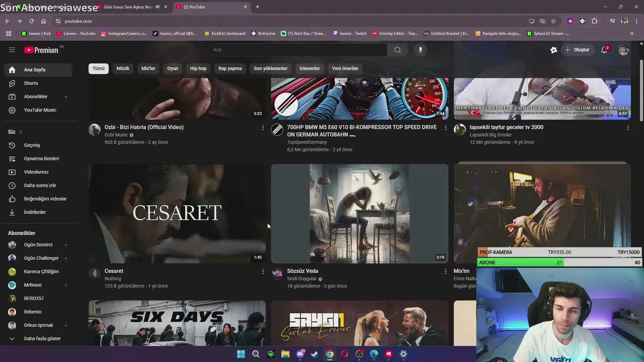
Task: Select the Tümü filter chip
Action: (99, 68)
